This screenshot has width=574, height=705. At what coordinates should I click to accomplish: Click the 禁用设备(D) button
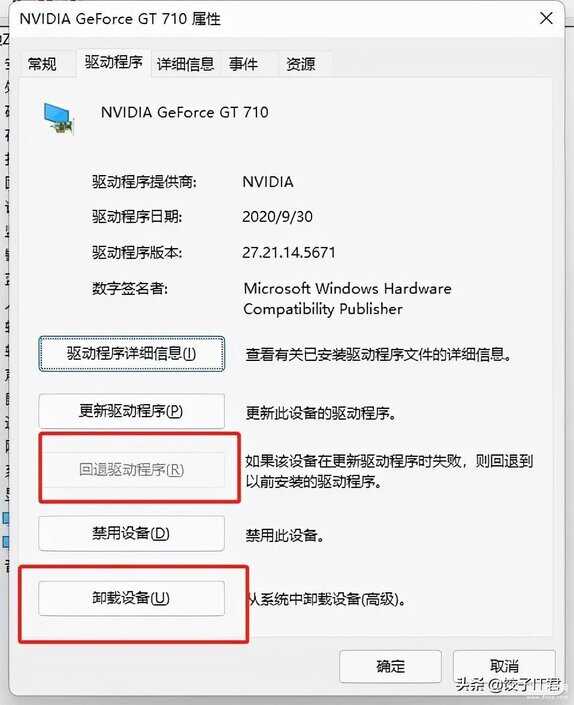132,534
